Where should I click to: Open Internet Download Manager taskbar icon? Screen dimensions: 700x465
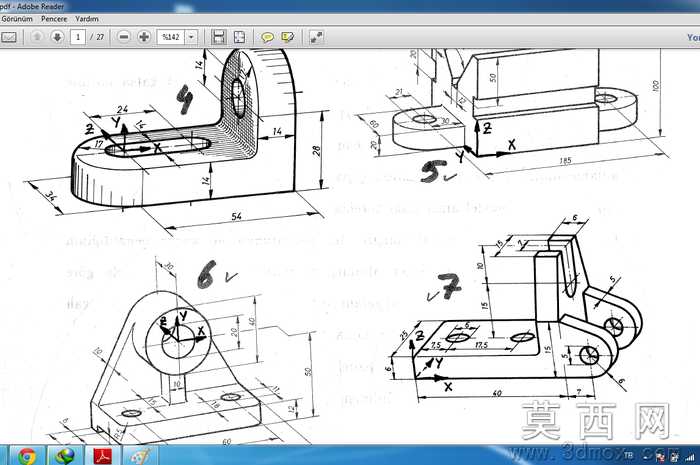(65, 456)
